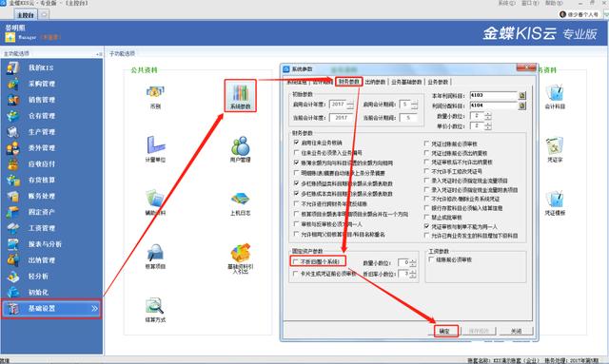Click the 当前会计年度 field
The height and width of the screenshot is (364, 609).
pyautogui.click(x=341, y=118)
